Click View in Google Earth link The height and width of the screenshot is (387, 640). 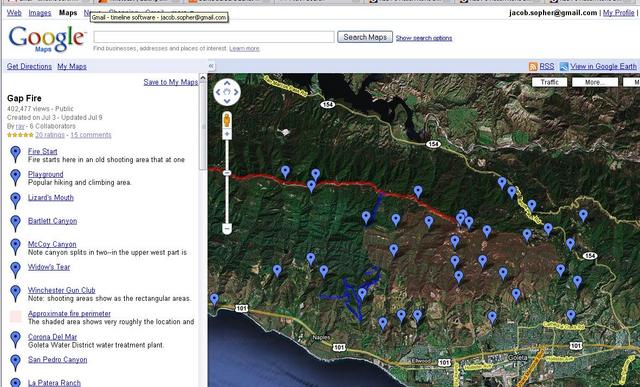click(603, 66)
